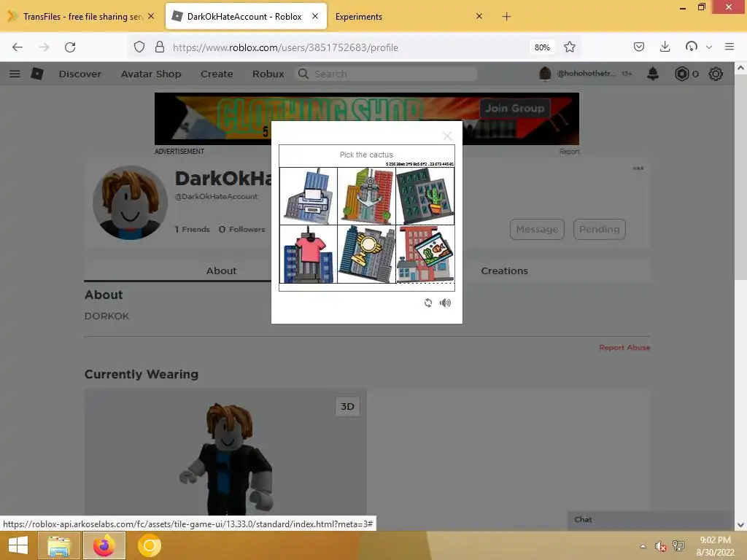Select the anchor building tile
Screen dimensions: 747x560
[x=366, y=196]
